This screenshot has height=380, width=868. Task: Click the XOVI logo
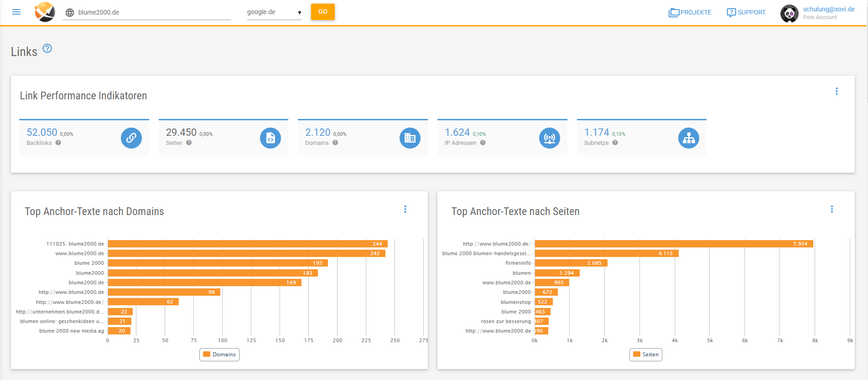(x=45, y=12)
